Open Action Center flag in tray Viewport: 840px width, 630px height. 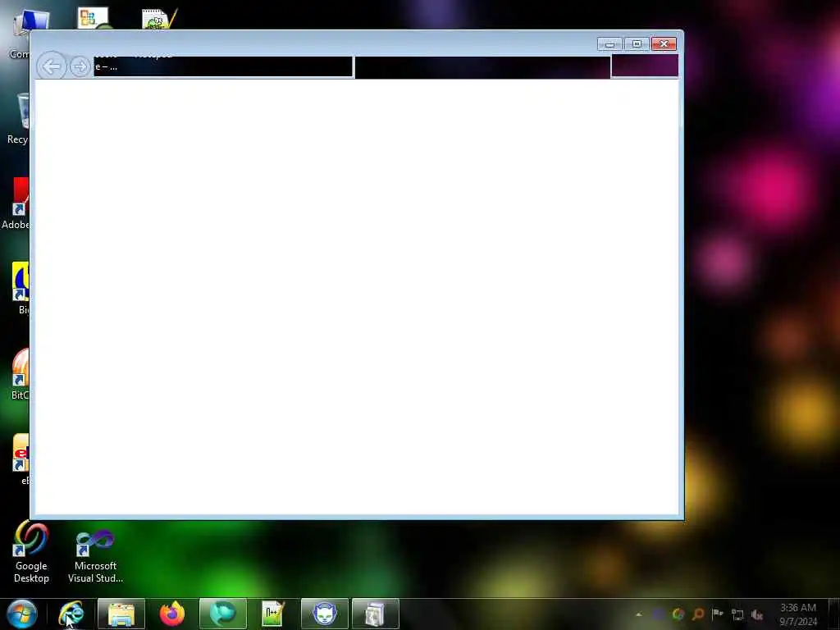717,614
